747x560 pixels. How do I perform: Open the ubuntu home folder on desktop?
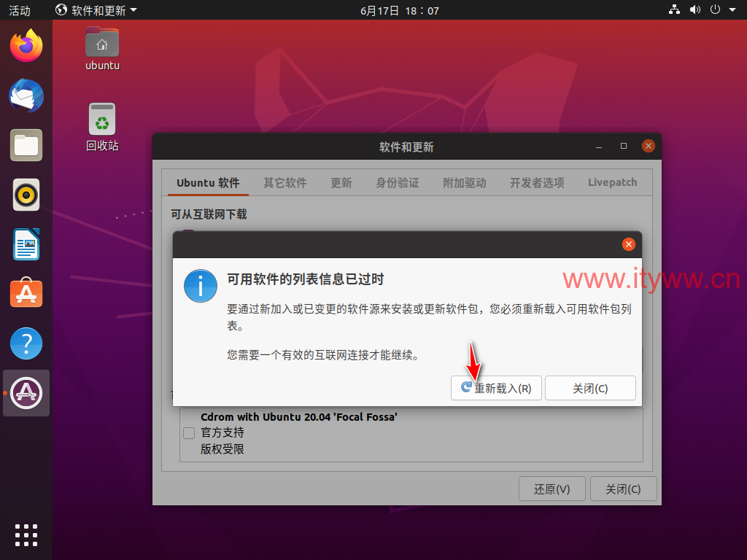pyautogui.click(x=102, y=49)
